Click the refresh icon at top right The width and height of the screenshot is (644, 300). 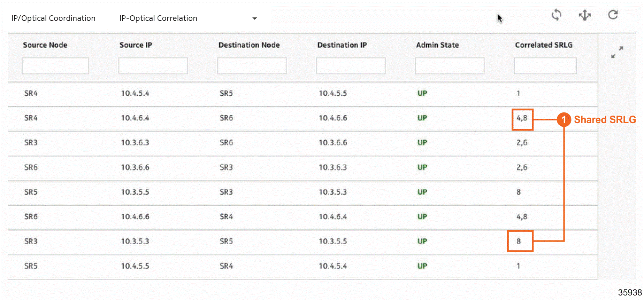[613, 15]
